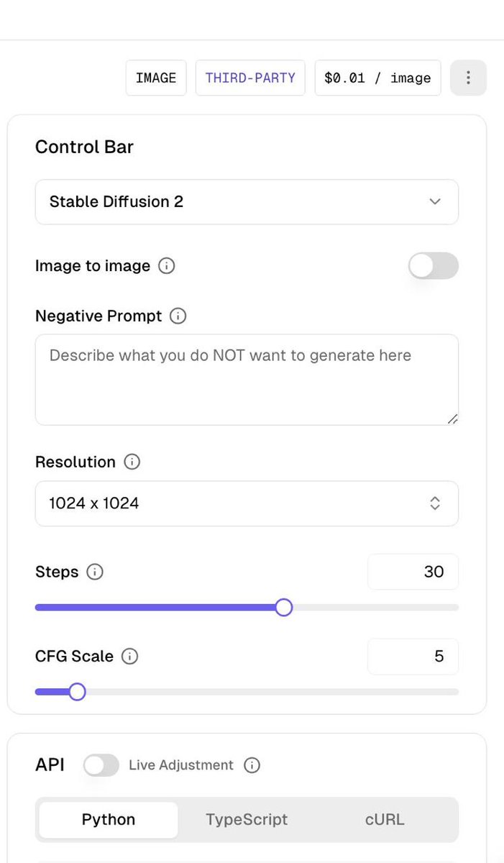
Task: Enable the Image to image toggle
Action: (x=433, y=265)
